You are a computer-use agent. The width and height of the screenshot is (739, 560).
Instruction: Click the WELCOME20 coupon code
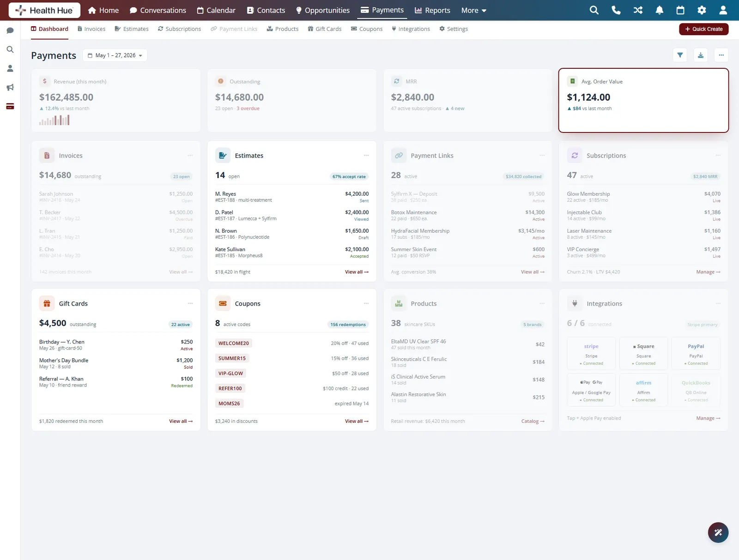pyautogui.click(x=234, y=343)
